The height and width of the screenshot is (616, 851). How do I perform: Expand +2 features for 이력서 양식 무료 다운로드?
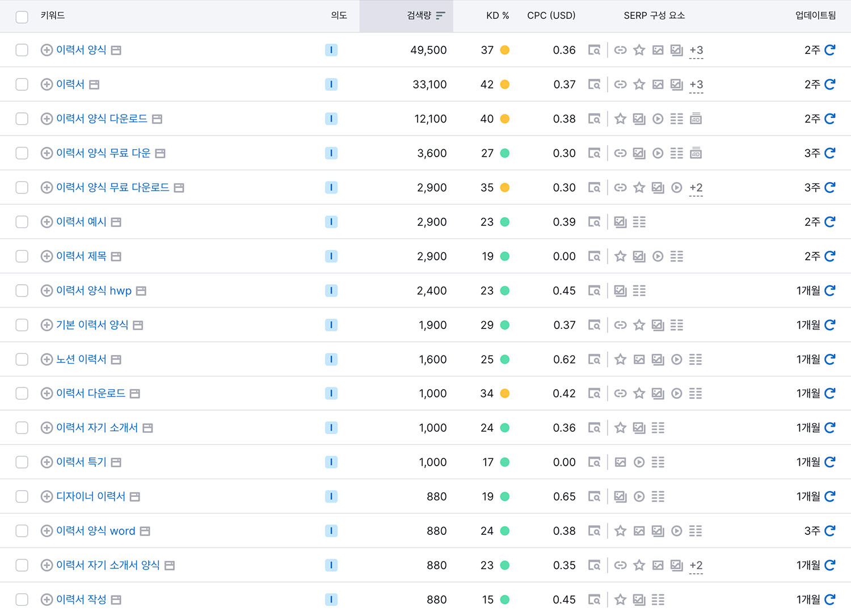[x=696, y=188]
